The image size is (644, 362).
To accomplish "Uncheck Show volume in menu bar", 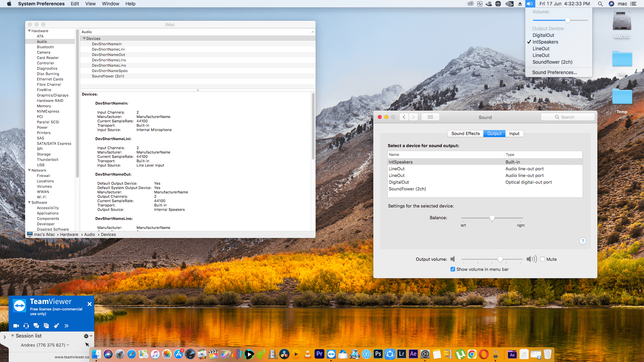I will (453, 269).
